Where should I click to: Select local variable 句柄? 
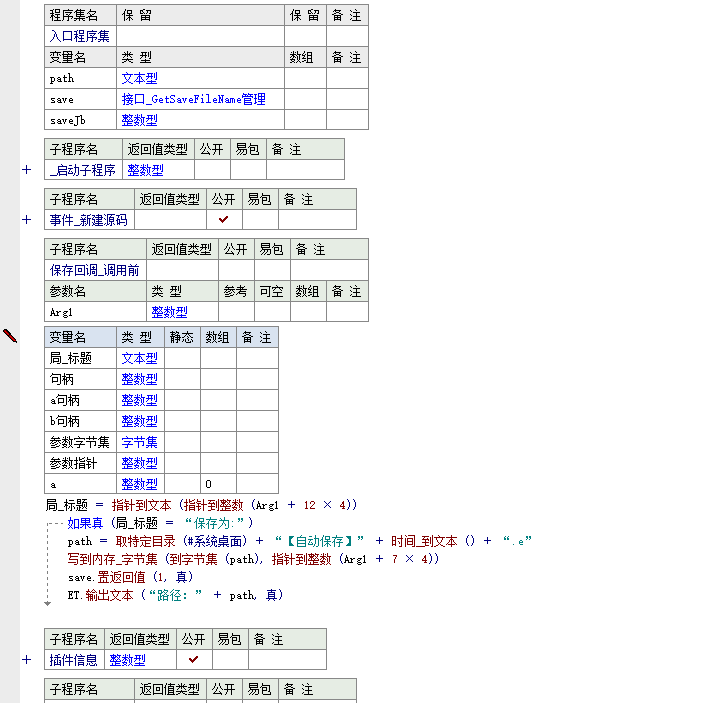click(x=61, y=379)
